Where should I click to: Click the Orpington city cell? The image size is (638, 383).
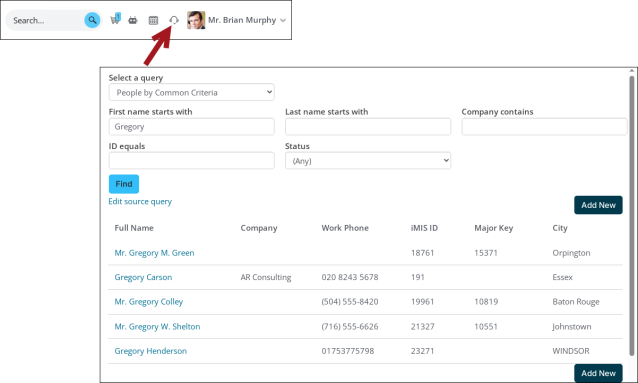[x=571, y=253]
